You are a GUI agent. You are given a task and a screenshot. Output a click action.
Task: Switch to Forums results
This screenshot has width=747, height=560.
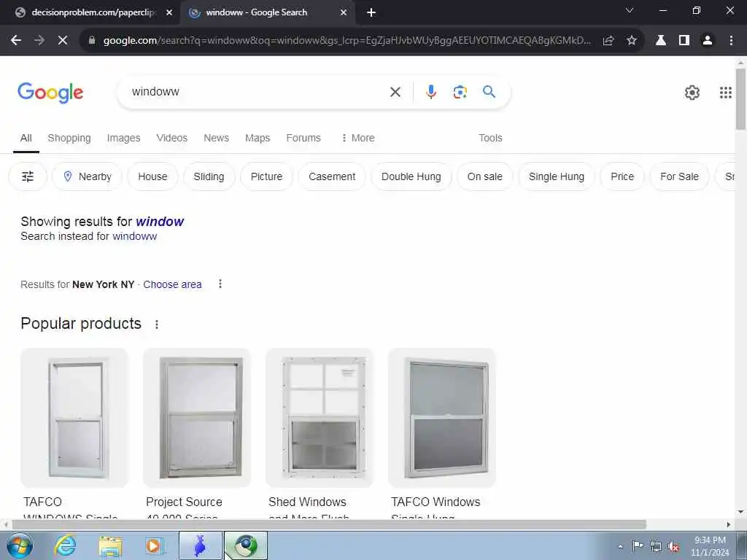coord(303,138)
